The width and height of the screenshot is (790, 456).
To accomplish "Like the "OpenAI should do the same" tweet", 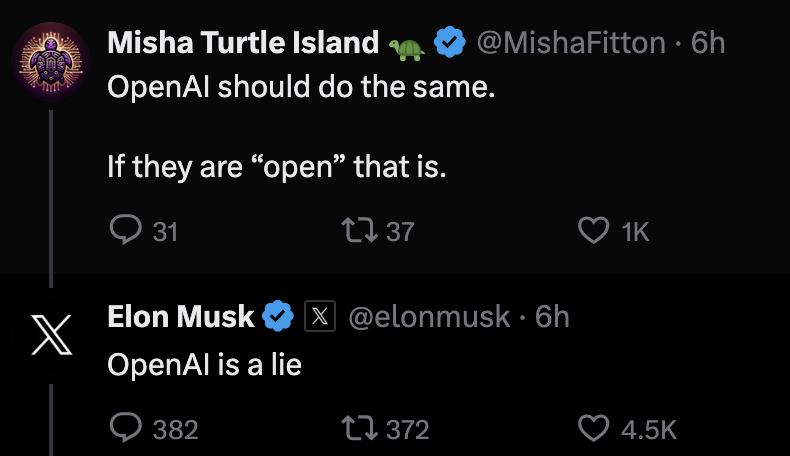I will coord(594,231).
